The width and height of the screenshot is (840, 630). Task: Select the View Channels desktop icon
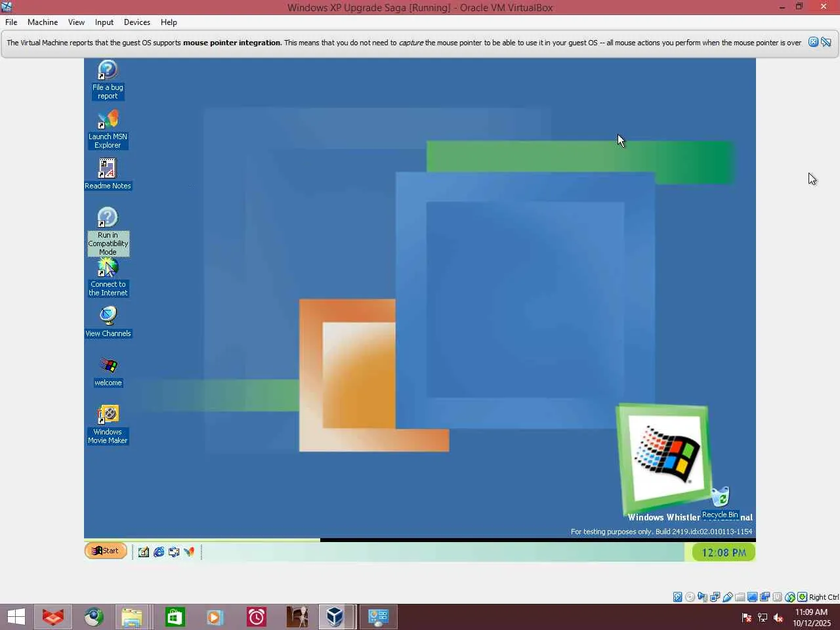[108, 322]
